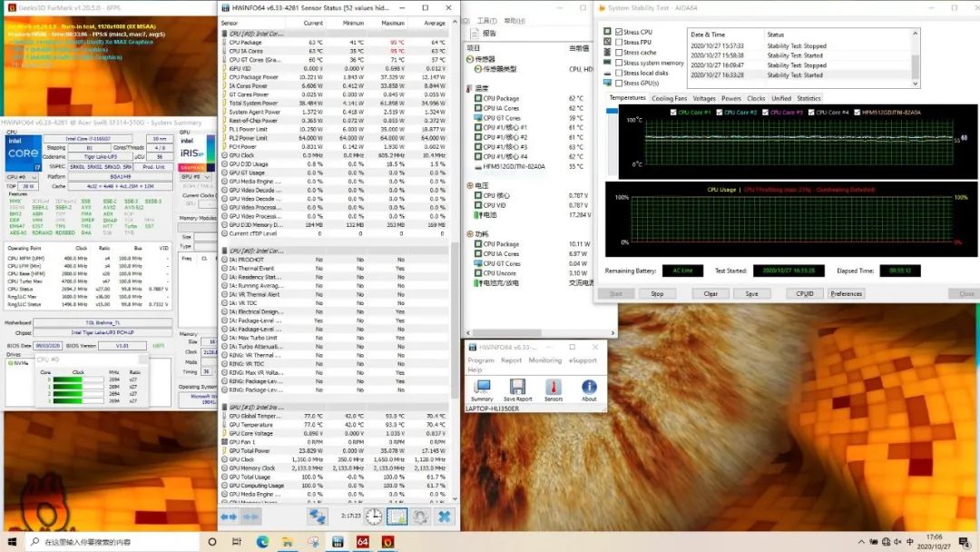Open Microsoft Edge from the taskbar
This screenshot has width=980, height=552.
[x=262, y=542]
